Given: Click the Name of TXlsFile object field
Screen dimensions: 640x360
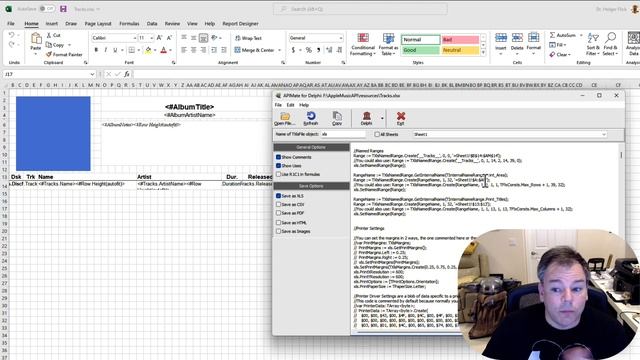Looking at the screenshot, I should click(x=343, y=134).
